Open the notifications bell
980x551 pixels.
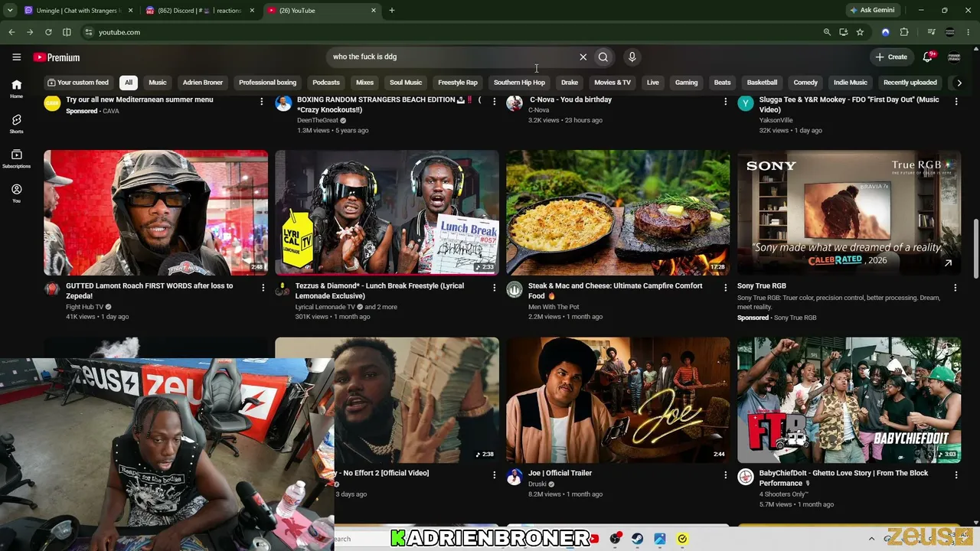(x=928, y=57)
